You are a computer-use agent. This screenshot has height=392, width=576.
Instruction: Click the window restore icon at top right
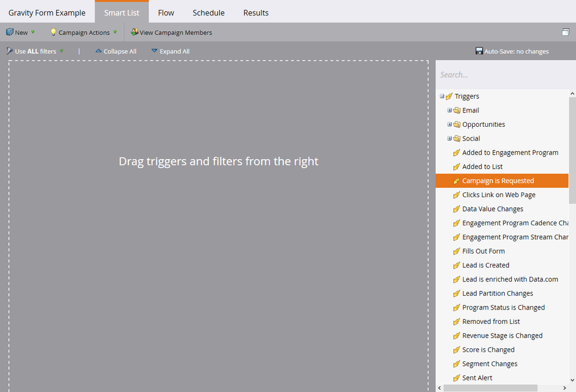(566, 32)
